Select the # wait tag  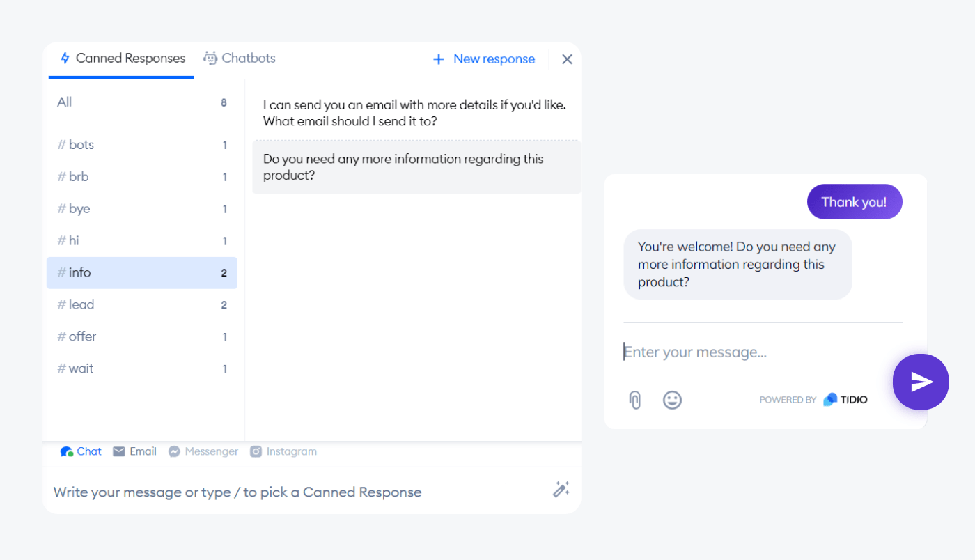142,368
